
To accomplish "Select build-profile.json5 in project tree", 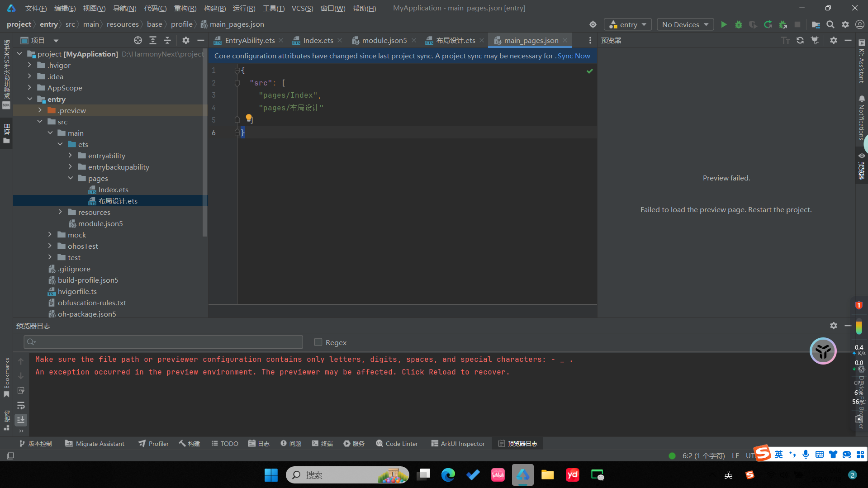I will point(88,280).
